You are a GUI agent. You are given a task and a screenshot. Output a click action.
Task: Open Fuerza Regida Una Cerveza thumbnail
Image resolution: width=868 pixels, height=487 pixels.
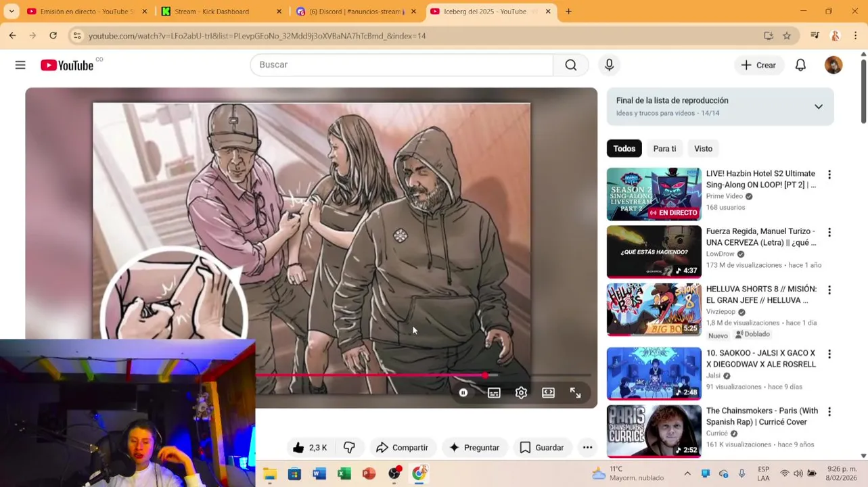click(654, 252)
